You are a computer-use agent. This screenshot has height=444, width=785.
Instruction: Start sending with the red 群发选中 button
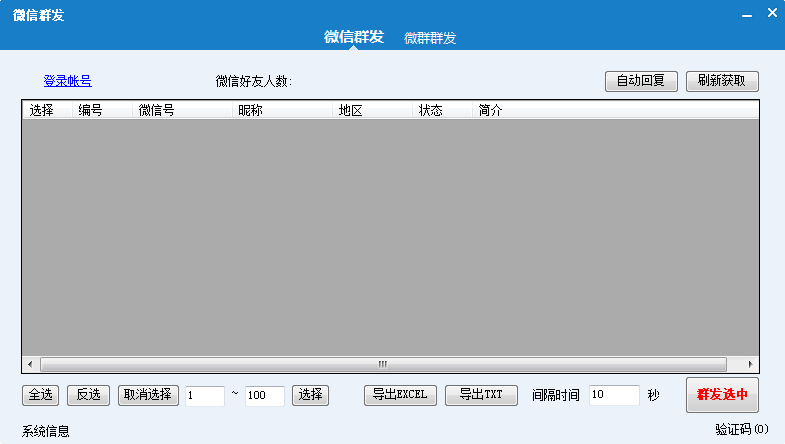pyautogui.click(x=722, y=395)
